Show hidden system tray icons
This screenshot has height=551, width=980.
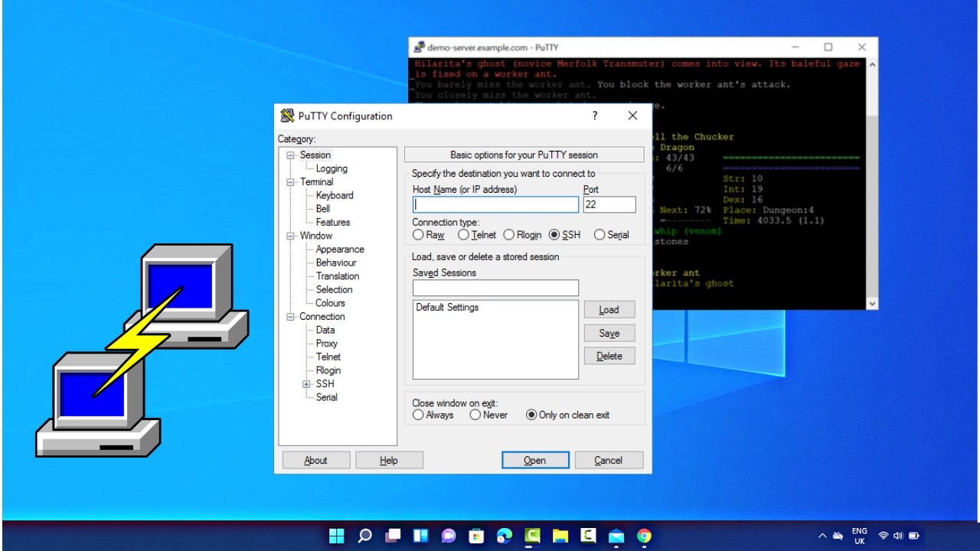point(823,536)
